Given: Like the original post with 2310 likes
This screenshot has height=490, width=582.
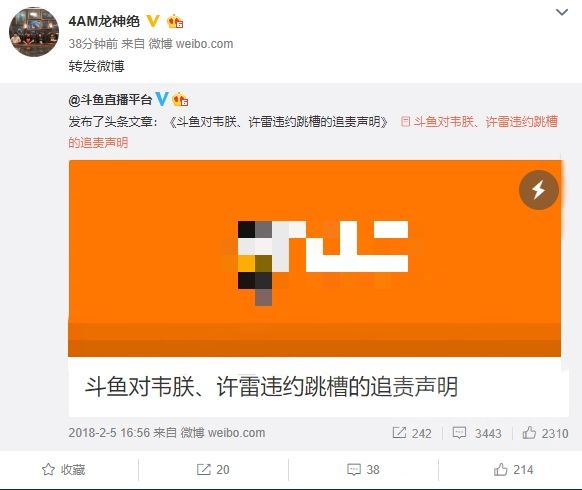Looking at the screenshot, I should pos(545,433).
